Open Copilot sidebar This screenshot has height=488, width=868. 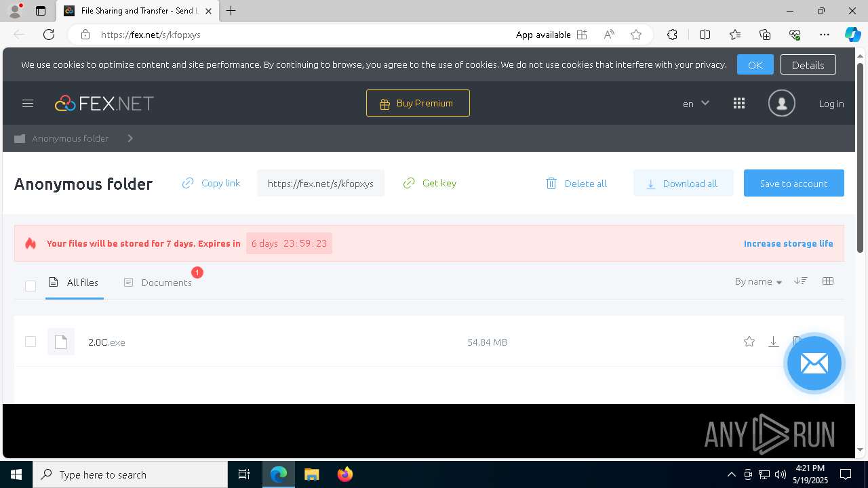[x=852, y=35]
